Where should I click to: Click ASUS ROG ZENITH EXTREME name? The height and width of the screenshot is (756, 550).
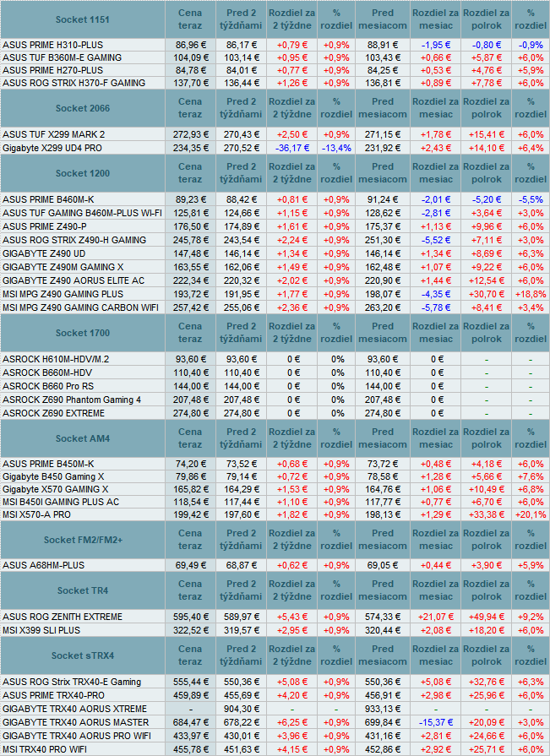pos(63,617)
